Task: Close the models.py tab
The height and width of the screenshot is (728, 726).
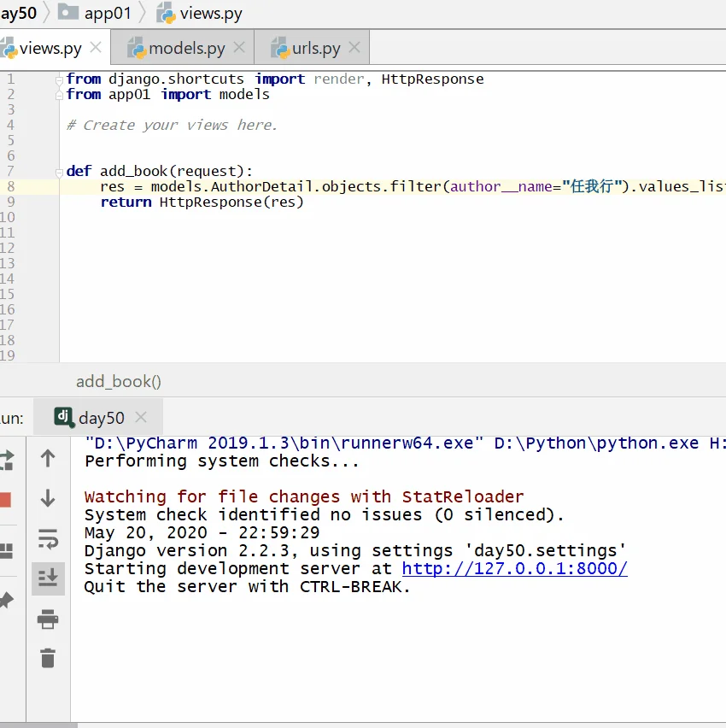Action: (x=239, y=47)
